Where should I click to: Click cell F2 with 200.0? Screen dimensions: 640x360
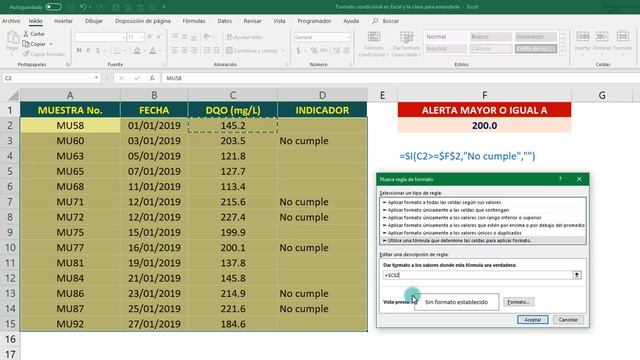pos(484,125)
